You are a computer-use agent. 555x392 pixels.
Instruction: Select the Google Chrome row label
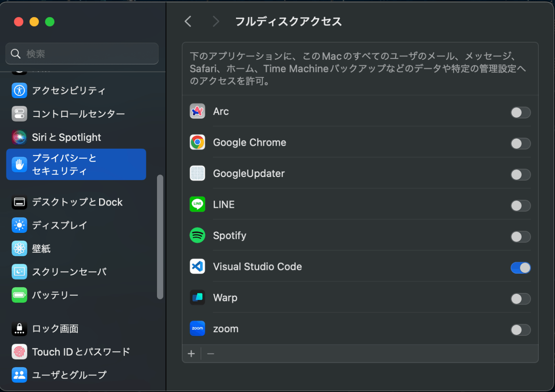250,143
